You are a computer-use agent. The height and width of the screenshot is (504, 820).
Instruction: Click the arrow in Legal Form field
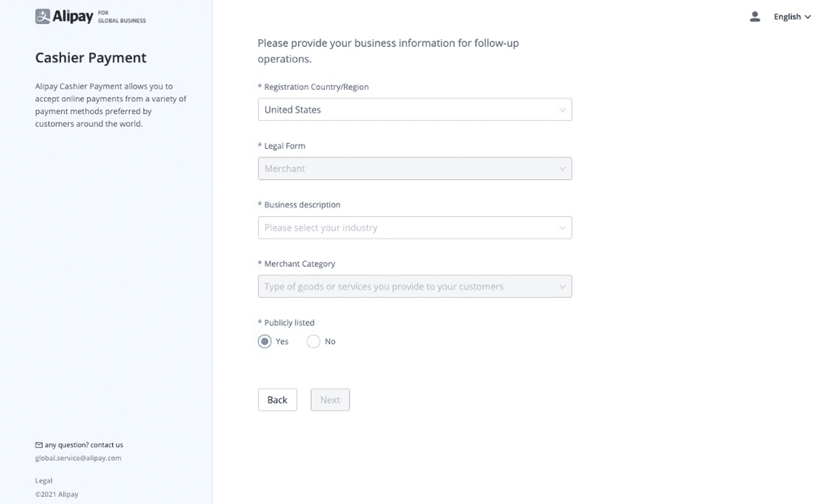click(562, 169)
